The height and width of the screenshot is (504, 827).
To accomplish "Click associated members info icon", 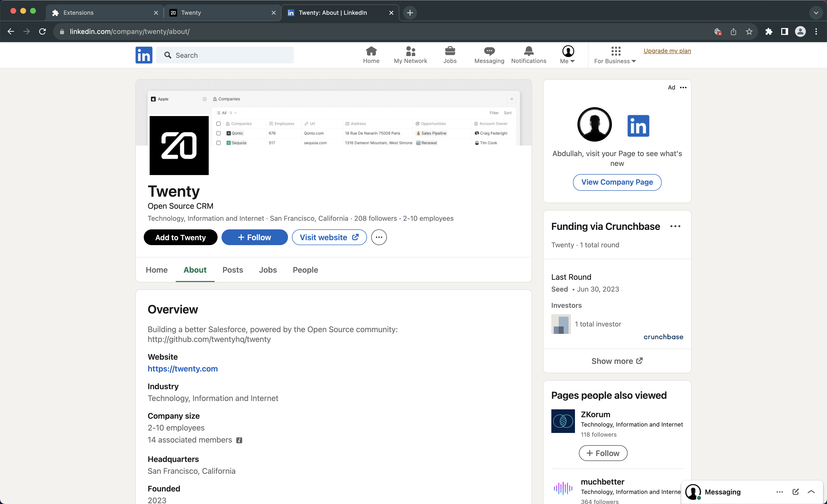I will [x=239, y=440].
